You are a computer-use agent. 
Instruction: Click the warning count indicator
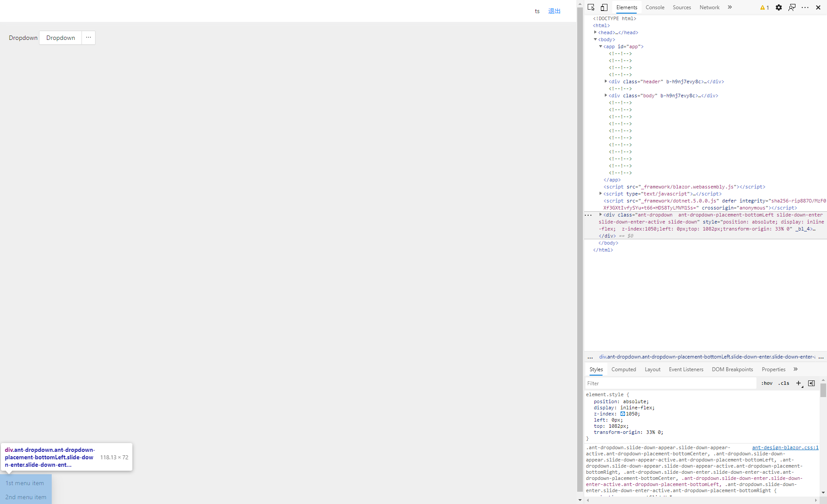(x=764, y=7)
